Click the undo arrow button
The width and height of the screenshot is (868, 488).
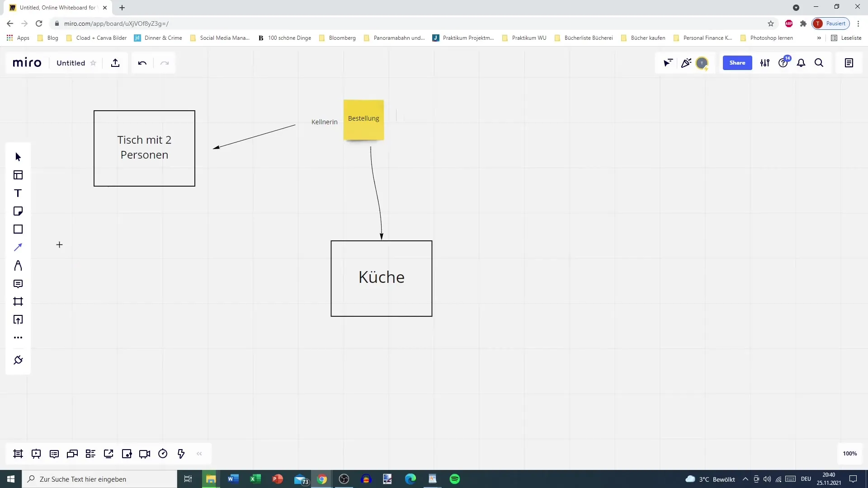pyautogui.click(x=142, y=62)
